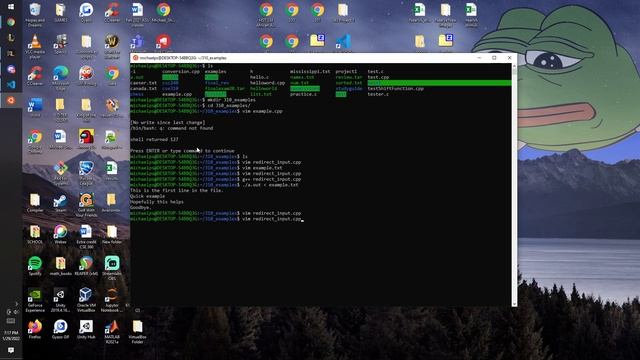Click the 'Goodbye.' output line in terminal
The height and width of the screenshot is (360, 640).
[x=140, y=208]
